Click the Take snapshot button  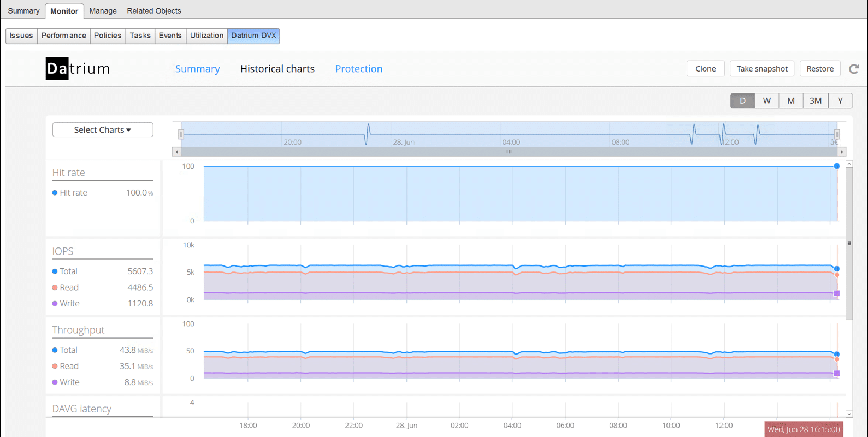tap(762, 69)
